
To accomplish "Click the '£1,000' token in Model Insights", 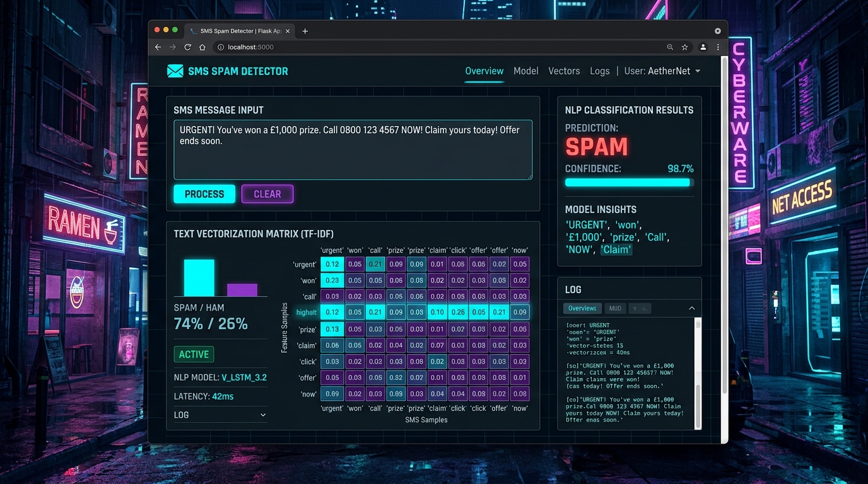I will coord(584,238).
